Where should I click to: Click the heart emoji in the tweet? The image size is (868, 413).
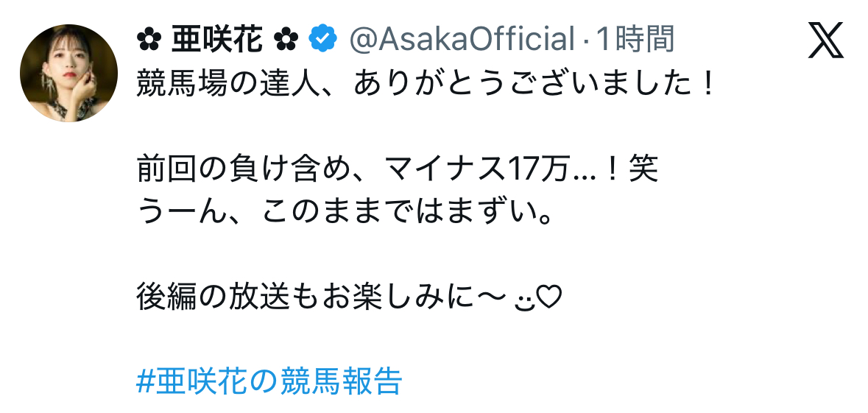(551, 298)
